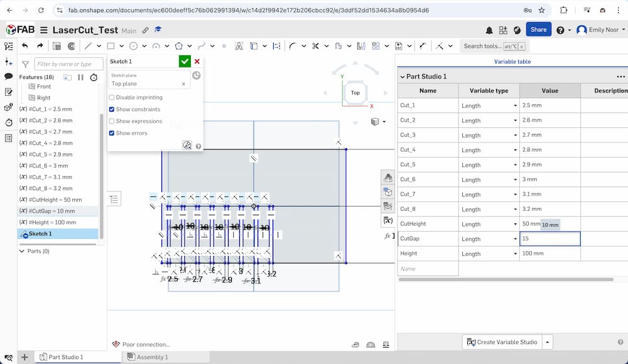Click the empty Name cell to add variable
Viewport: 628px width, 364px height.
(x=428, y=269)
